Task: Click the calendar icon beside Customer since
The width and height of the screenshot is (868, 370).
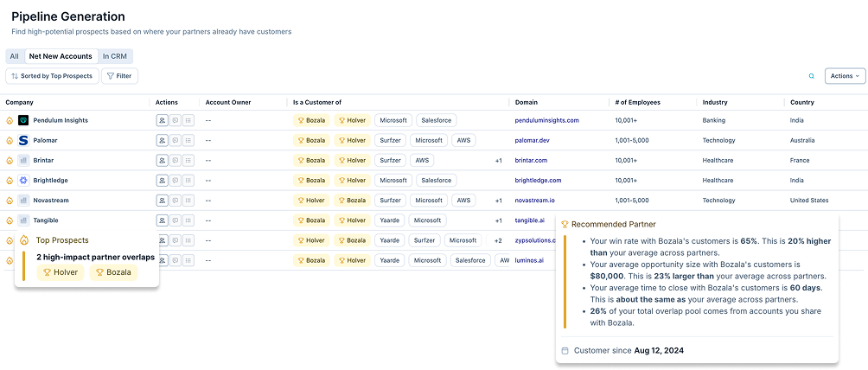Action: [x=565, y=351]
